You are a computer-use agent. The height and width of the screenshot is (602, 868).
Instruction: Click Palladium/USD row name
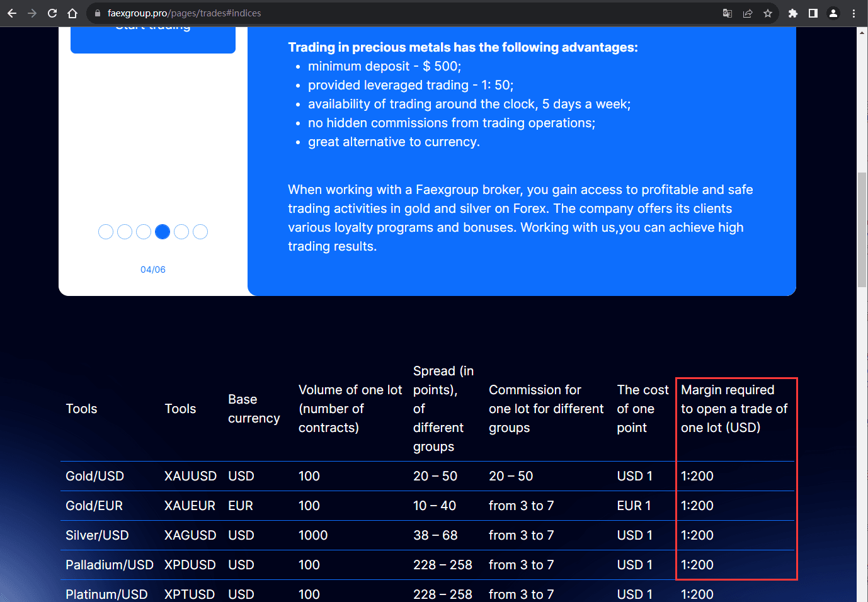pos(110,565)
